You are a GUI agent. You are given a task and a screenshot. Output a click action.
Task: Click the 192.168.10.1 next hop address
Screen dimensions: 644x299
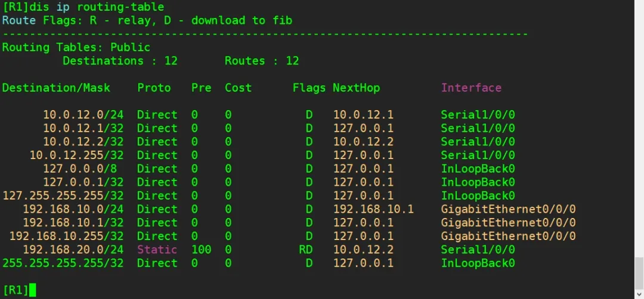pyautogui.click(x=373, y=209)
